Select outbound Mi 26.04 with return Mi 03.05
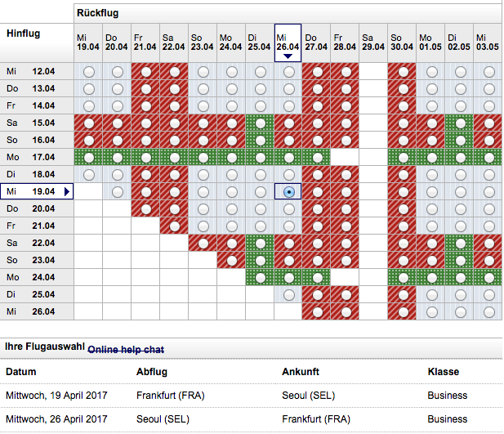This screenshot has width=504, height=434. pyautogui.click(x=488, y=311)
